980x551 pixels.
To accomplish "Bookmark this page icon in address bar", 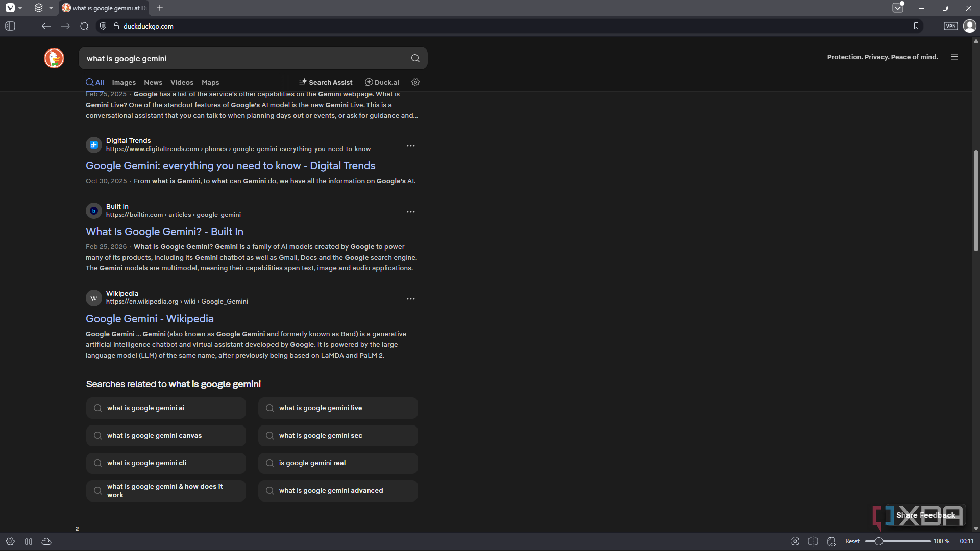I will click(x=916, y=26).
